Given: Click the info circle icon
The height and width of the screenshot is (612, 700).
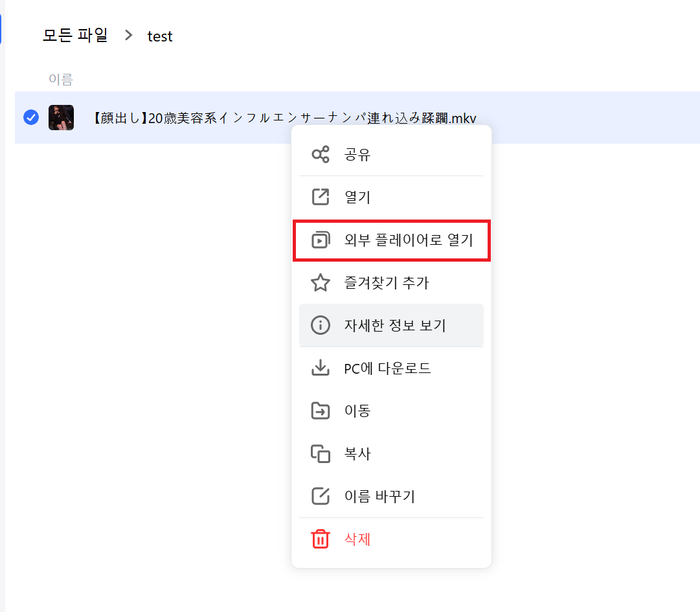Looking at the screenshot, I should (x=320, y=325).
